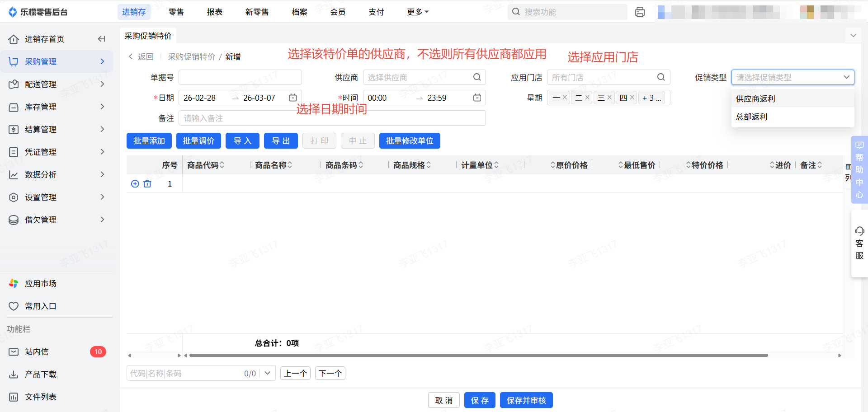
Task: Sort by 商品条码 column arrows
Action: [x=361, y=165]
